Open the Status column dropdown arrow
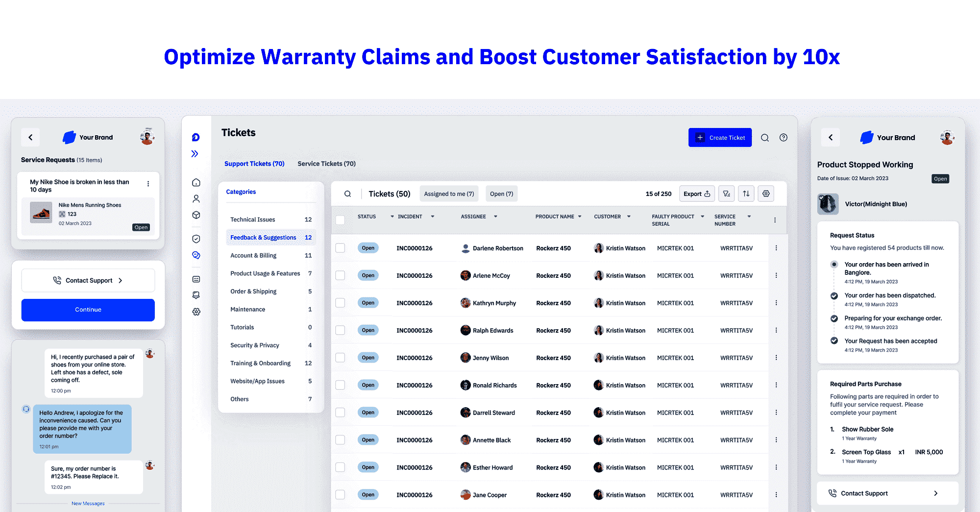This screenshot has height=512, width=980. click(x=392, y=217)
